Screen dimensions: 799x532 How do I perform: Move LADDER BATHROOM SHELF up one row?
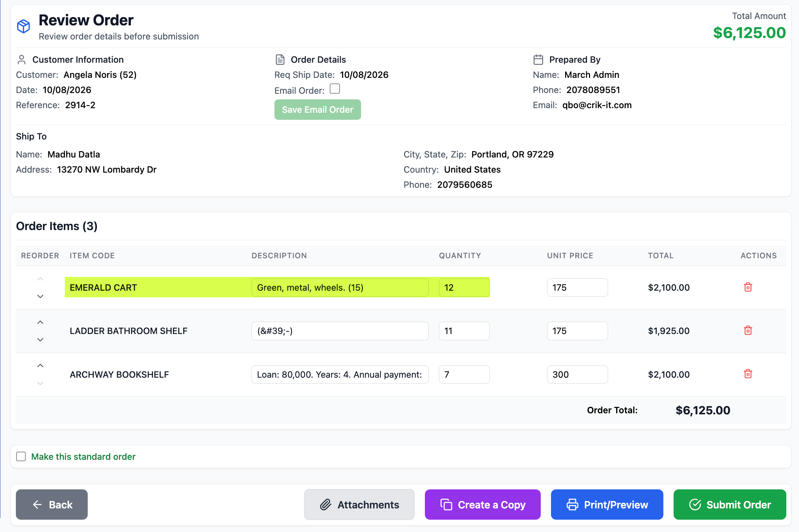coord(41,322)
